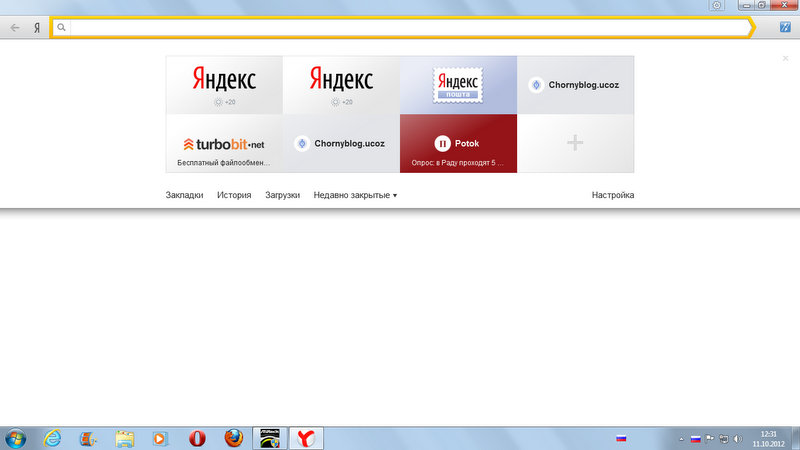Click the magnifier search icon in the address bar
800x450 pixels.
pos(61,28)
